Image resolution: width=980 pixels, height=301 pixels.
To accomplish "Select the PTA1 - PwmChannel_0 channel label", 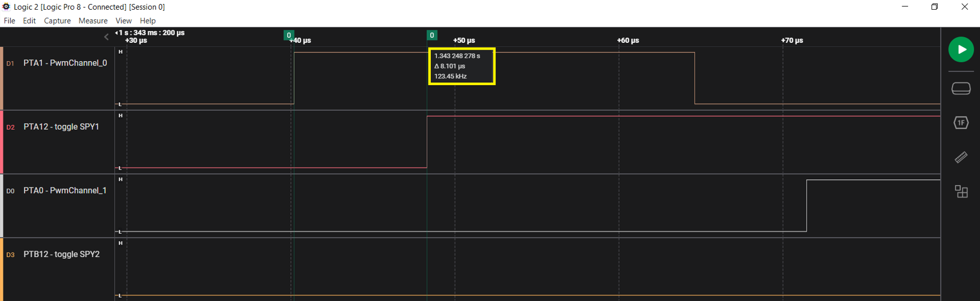I will click(65, 63).
